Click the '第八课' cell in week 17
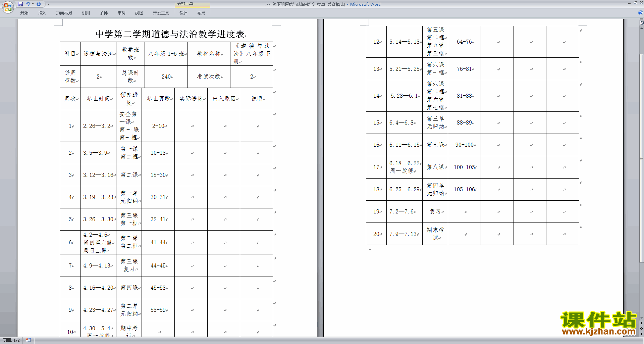Image resolution: width=644 pixels, height=344 pixels. pyautogui.click(x=435, y=167)
